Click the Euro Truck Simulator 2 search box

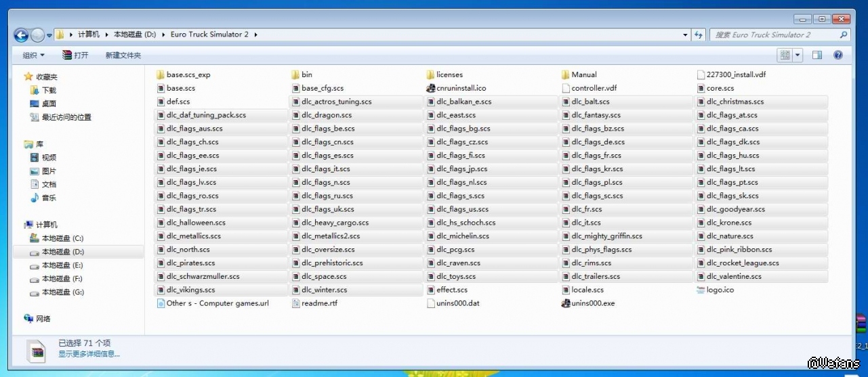click(772, 35)
